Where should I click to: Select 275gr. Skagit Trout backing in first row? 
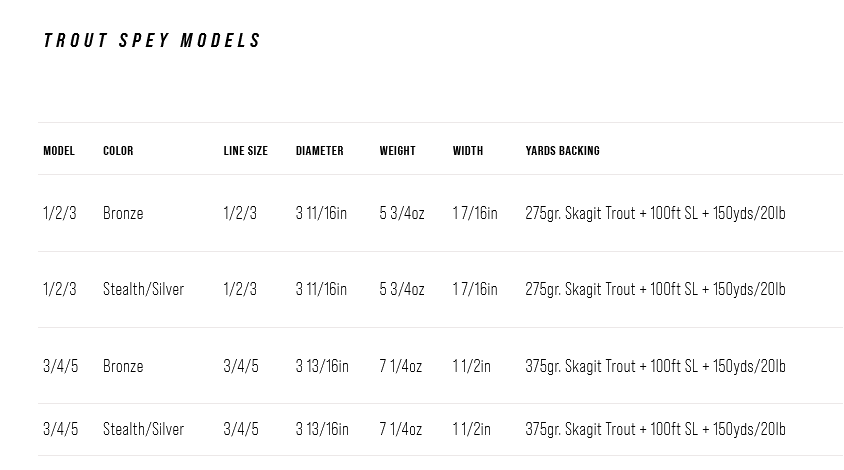[655, 213]
